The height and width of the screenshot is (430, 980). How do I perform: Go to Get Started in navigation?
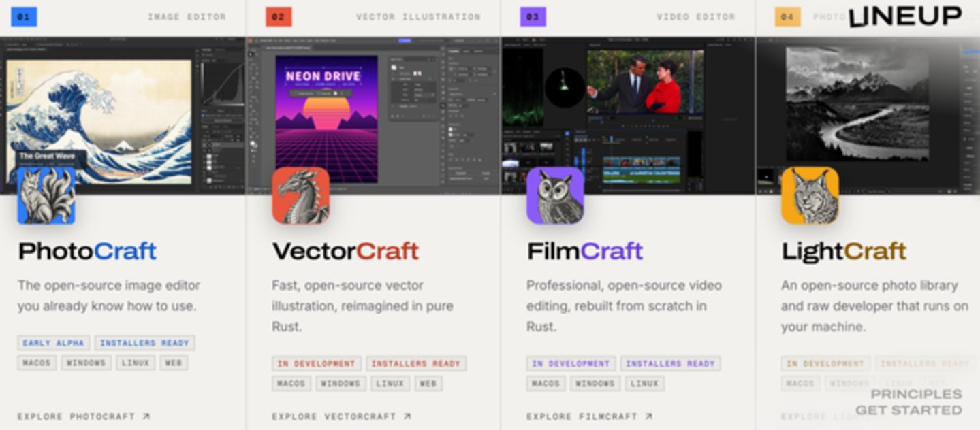tap(908, 410)
